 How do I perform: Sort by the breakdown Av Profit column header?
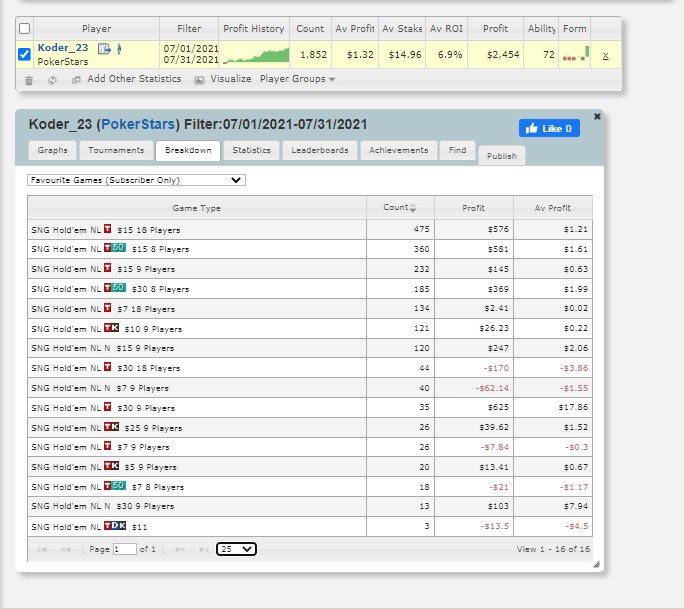point(553,208)
